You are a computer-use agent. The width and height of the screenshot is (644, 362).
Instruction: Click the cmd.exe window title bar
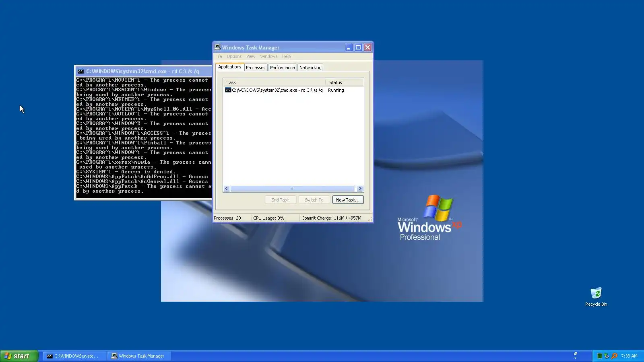[144, 71]
